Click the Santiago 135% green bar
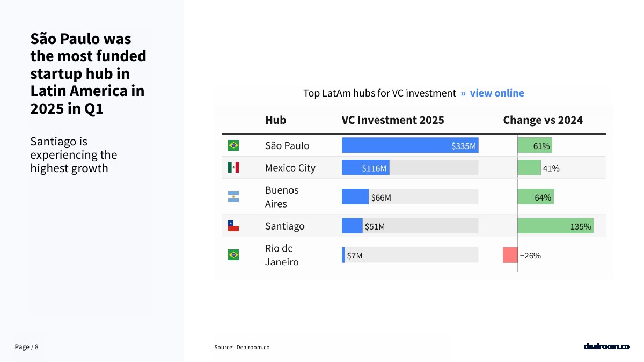Viewport: 644px width, 362px height. [555, 226]
